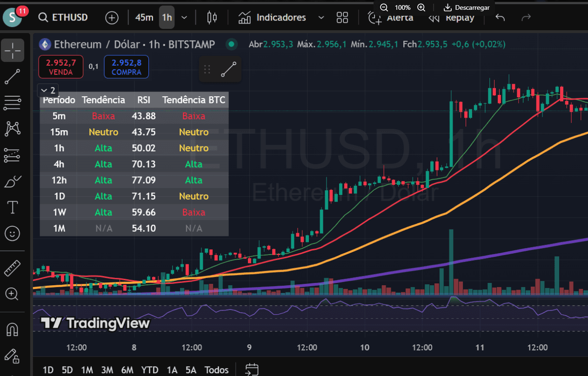Click the Descarregar download button

pos(467,7)
